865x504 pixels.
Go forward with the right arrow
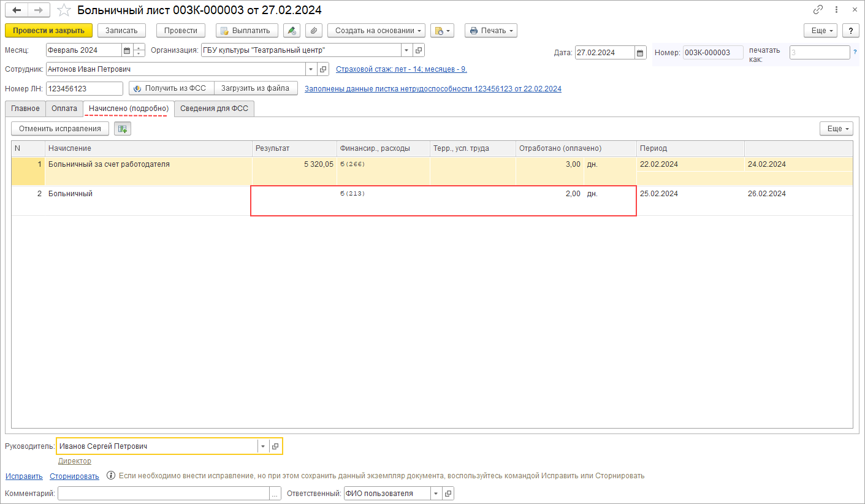[x=39, y=10]
